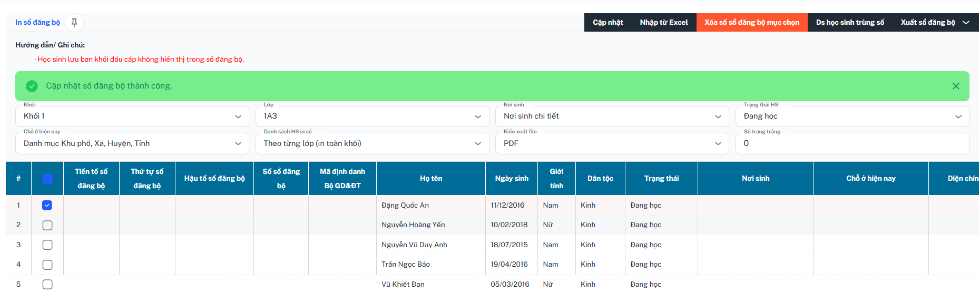
Task: Check the box for Nguyễn Hoàng Yến
Action: point(47,225)
